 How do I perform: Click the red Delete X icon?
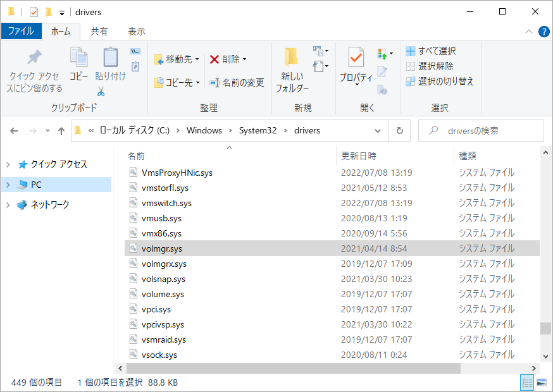(x=214, y=59)
